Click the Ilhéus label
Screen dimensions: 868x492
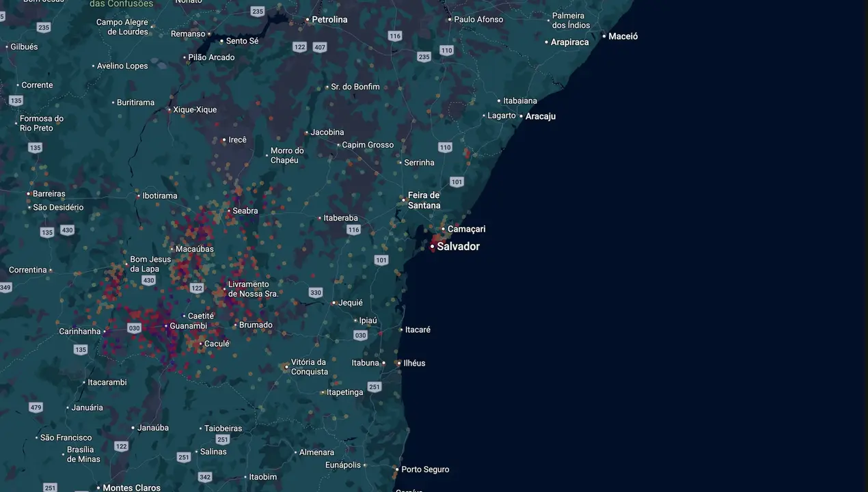[414, 364]
